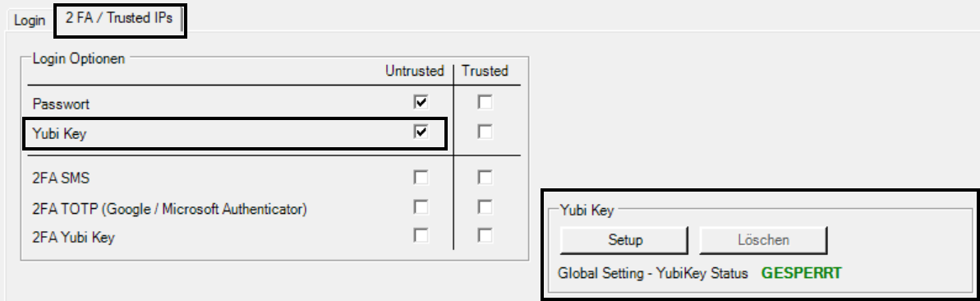
Task: Enable 2FA SMS for Trusted
Action: point(485,178)
